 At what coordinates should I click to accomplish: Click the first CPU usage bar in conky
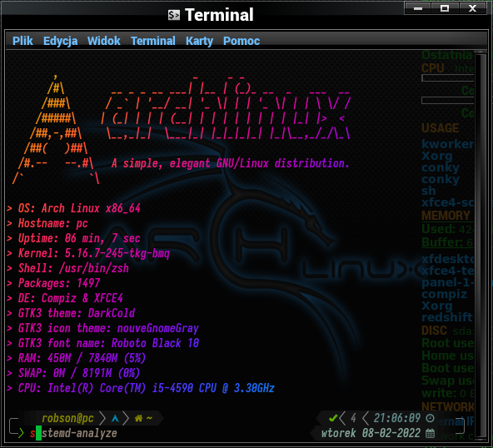(x=448, y=78)
